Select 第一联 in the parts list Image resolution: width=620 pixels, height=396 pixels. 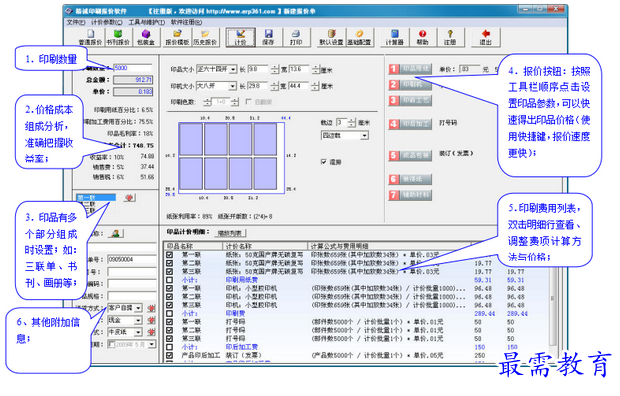[x=96, y=197]
